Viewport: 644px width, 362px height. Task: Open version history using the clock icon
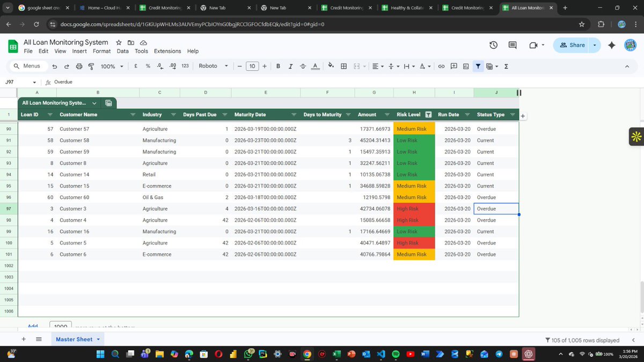tap(493, 45)
